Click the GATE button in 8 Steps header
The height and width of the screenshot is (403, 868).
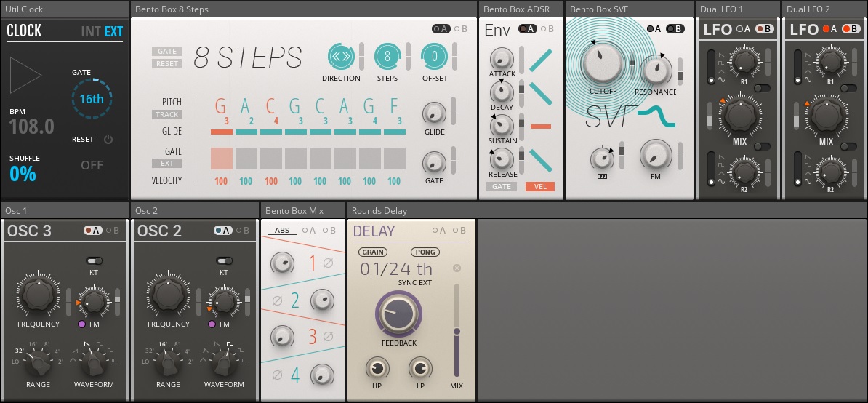coord(166,52)
